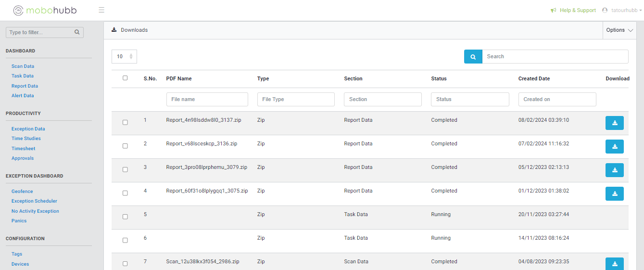Click the hamburger menu icon beside the logo
The image size is (644, 270).
pos(101,10)
